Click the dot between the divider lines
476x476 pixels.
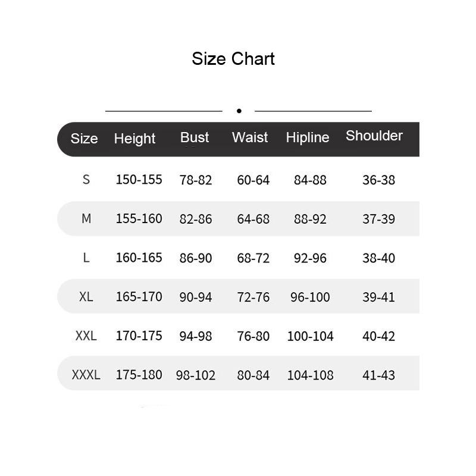click(x=239, y=111)
